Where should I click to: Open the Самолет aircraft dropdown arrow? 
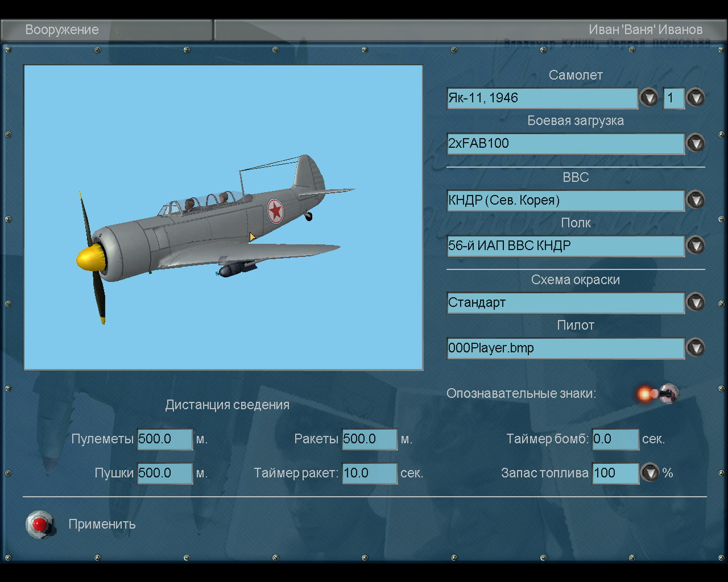[649, 98]
